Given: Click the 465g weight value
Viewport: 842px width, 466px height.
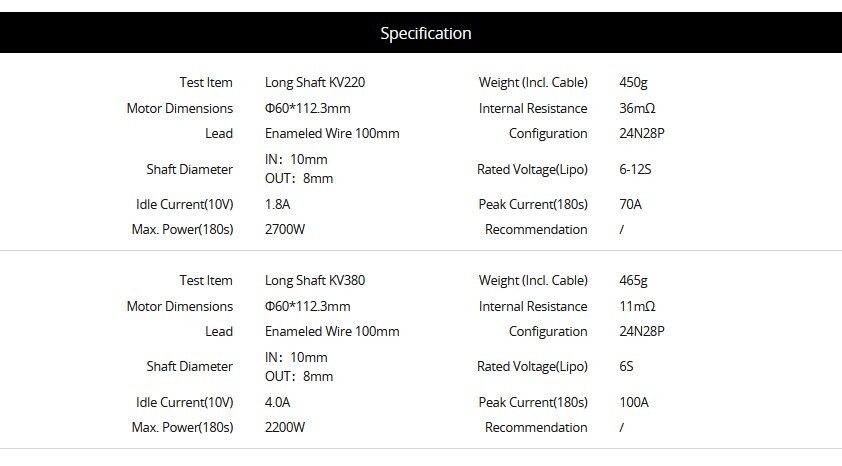Looking at the screenshot, I should (633, 281).
